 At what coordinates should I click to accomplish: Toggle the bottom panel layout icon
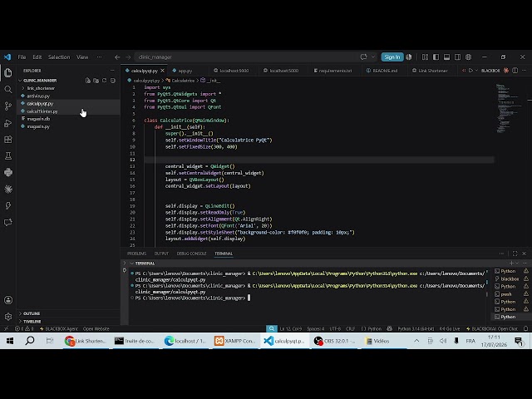446,57
